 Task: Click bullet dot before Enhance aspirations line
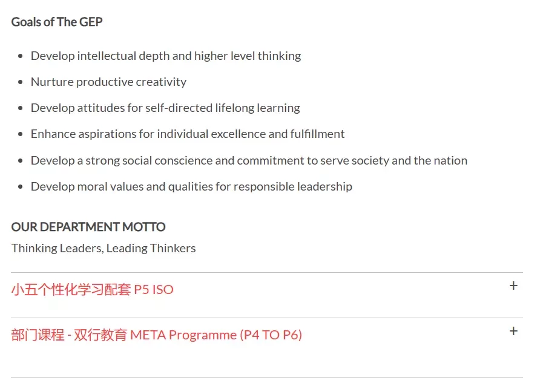click(21, 134)
